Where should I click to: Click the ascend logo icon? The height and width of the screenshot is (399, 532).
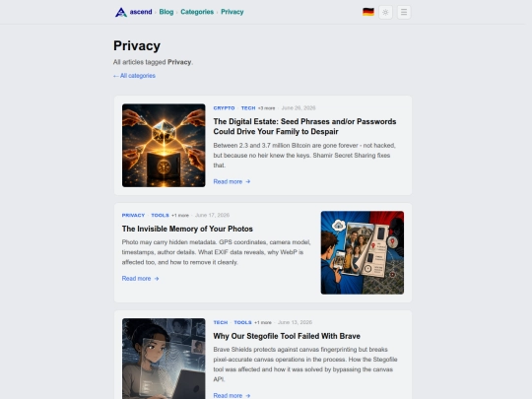(x=121, y=12)
